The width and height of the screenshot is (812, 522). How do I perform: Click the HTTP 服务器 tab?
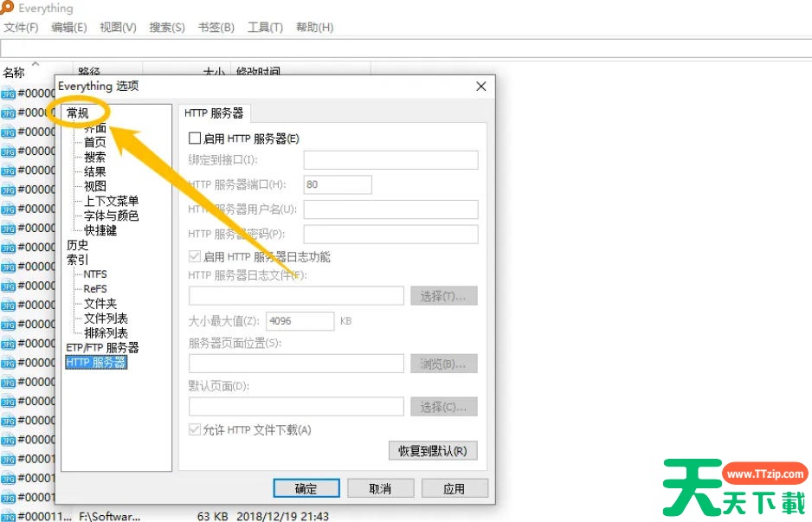[214, 113]
